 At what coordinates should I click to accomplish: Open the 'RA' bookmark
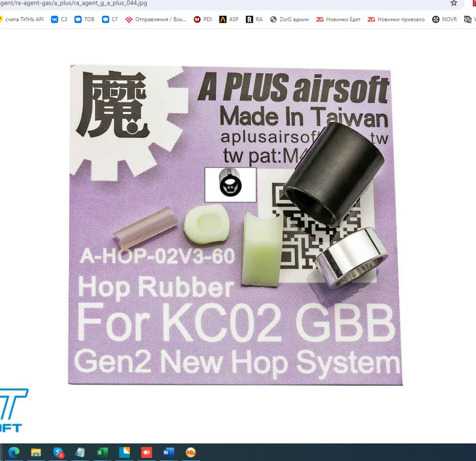254,20
